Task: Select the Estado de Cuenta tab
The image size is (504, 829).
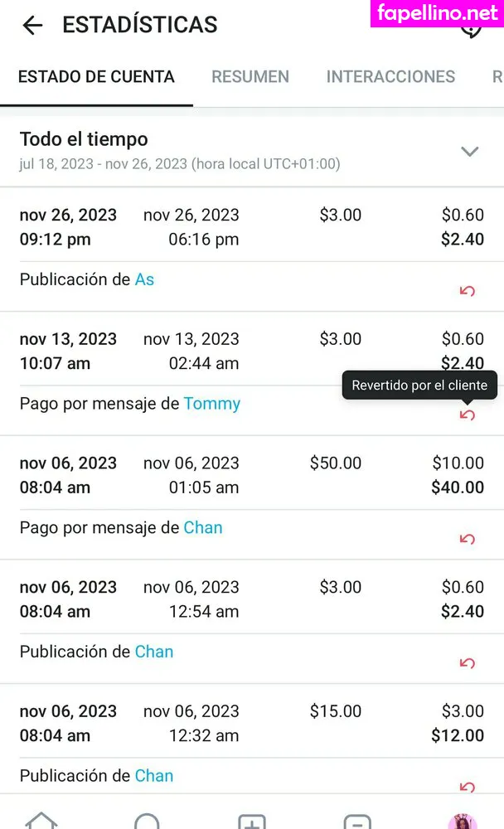Action: [x=96, y=77]
